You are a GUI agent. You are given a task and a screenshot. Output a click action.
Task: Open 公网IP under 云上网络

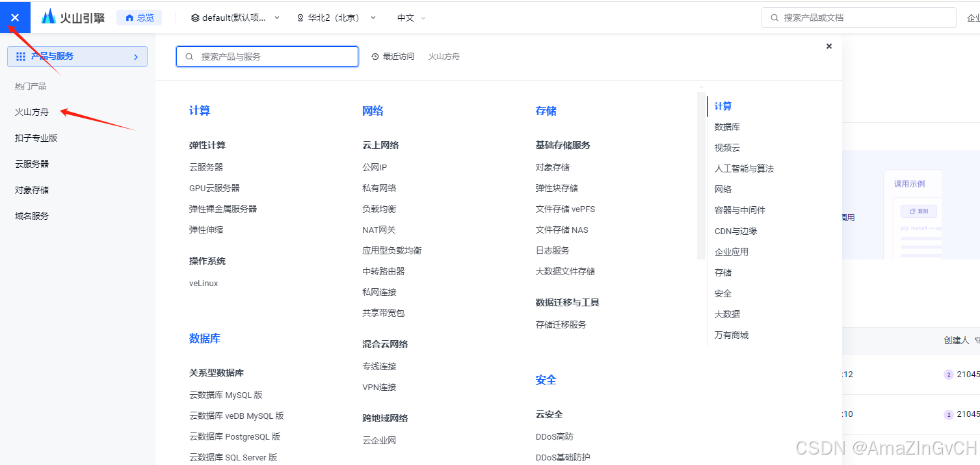[x=375, y=167]
